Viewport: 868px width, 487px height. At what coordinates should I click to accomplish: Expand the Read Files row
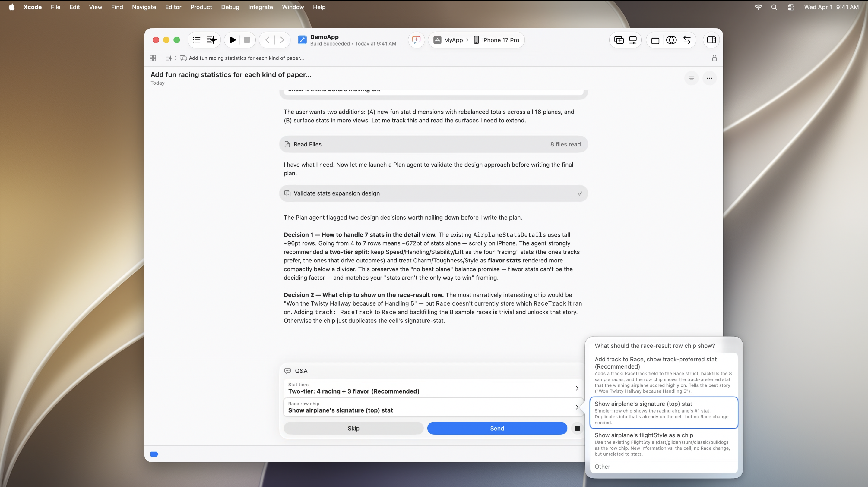(433, 144)
